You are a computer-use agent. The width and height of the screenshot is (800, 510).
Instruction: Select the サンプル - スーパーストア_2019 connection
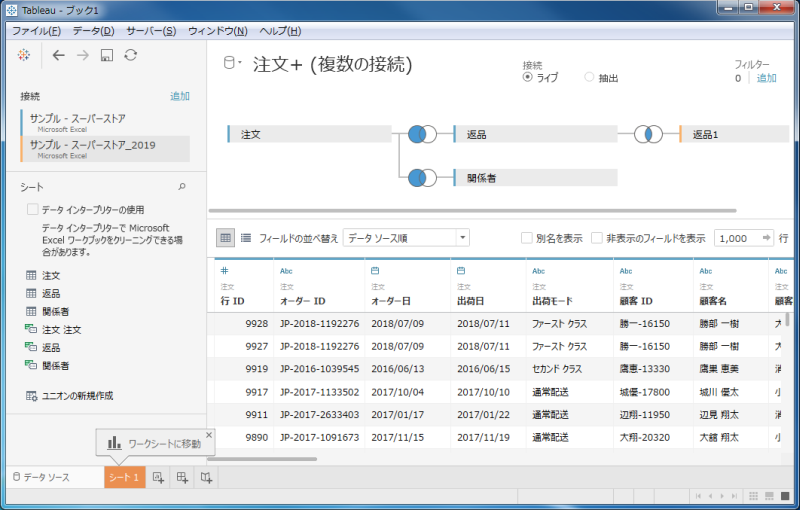coord(105,149)
